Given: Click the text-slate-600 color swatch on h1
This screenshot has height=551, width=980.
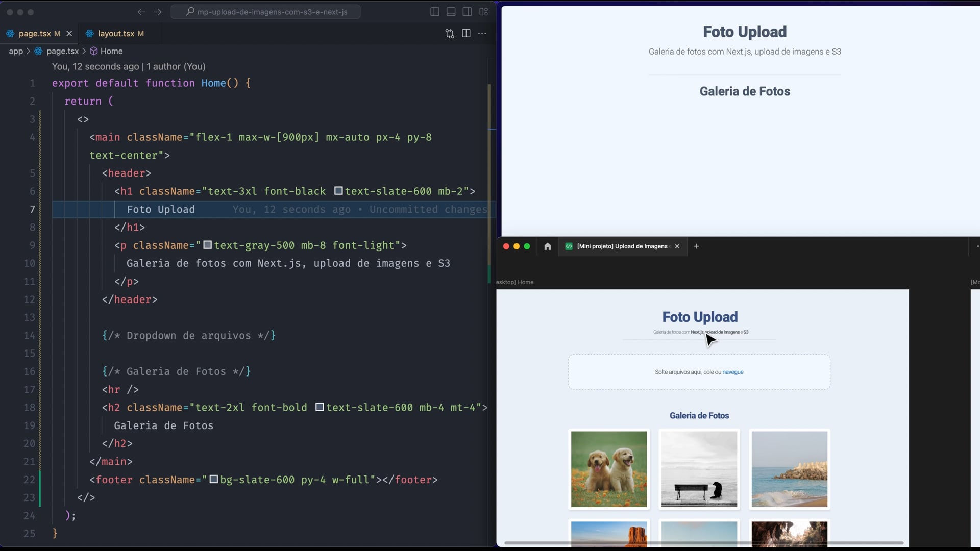Looking at the screenshot, I should (x=338, y=191).
